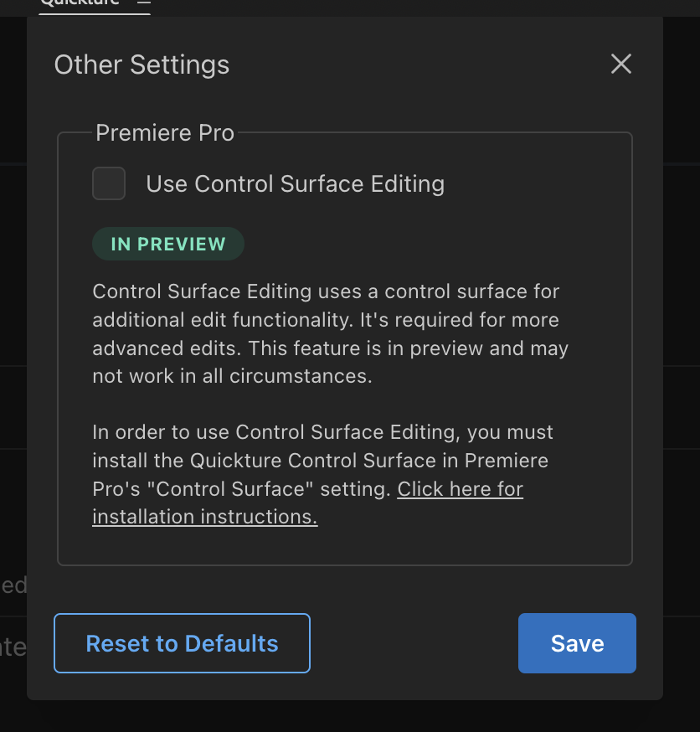This screenshot has width=700, height=732.
Task: Click the IN PREVIEW badge
Action: 168,244
